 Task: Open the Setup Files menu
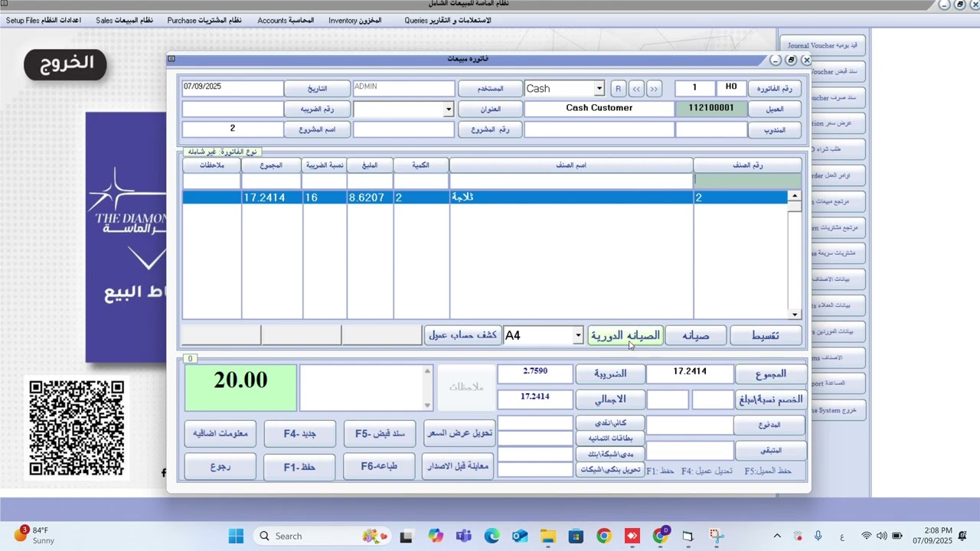[x=44, y=21]
